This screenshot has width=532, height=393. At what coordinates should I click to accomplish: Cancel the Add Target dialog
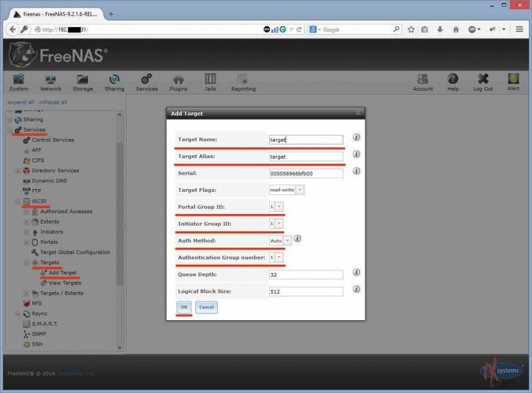pyautogui.click(x=206, y=307)
